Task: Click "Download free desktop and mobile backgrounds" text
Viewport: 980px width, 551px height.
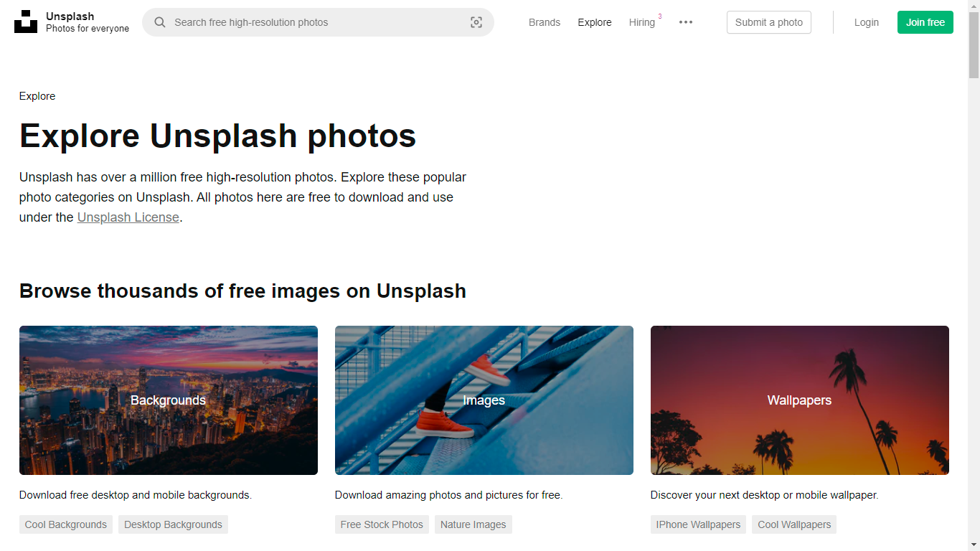Action: [136, 495]
